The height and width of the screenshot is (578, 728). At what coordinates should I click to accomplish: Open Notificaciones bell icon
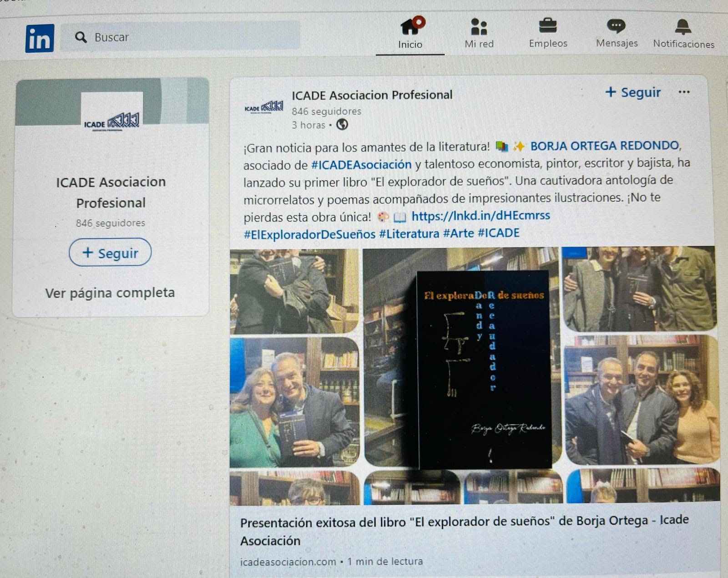click(683, 27)
